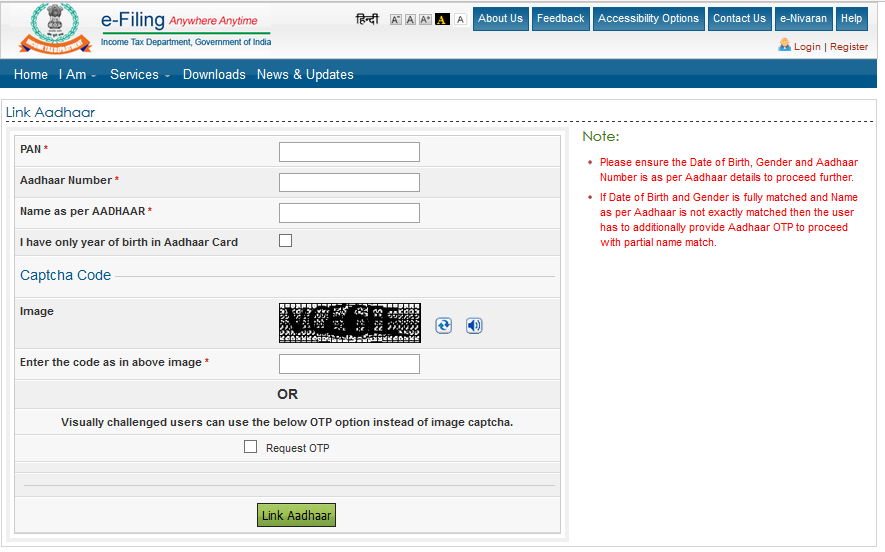Image resolution: width=885 pixels, height=552 pixels.
Task: Click the Feedback button
Action: click(x=560, y=19)
